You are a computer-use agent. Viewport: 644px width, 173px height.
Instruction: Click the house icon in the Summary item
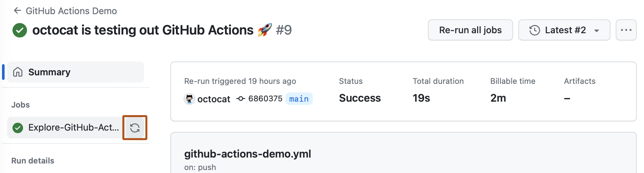(18, 72)
